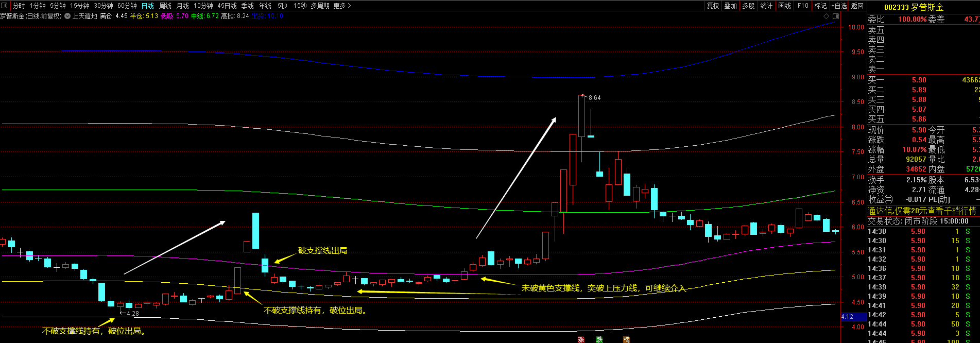Viewport: 980px width, 343px height.
Task: Click the 换手 2.15% value
Action: click(x=917, y=180)
